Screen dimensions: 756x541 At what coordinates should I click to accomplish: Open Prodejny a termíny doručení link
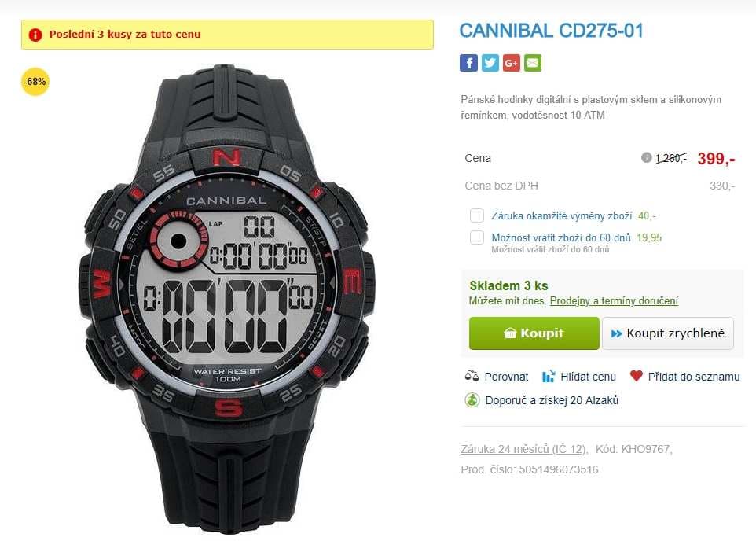(614, 300)
